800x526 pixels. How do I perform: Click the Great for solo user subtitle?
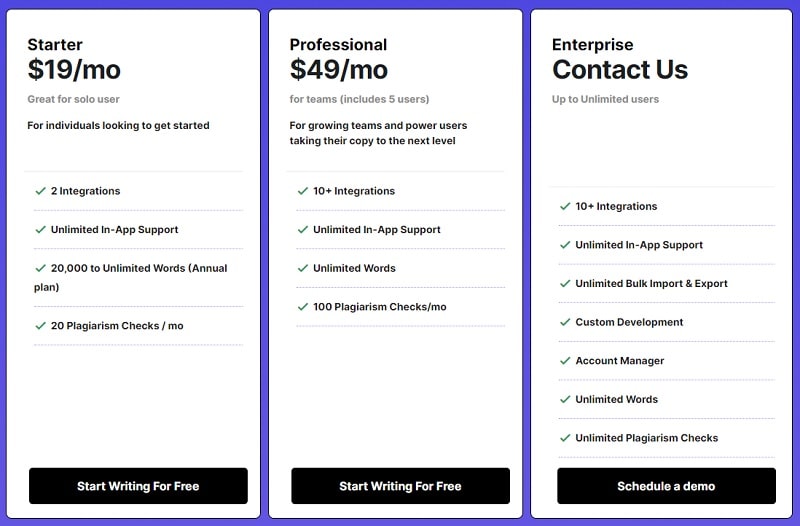click(73, 99)
